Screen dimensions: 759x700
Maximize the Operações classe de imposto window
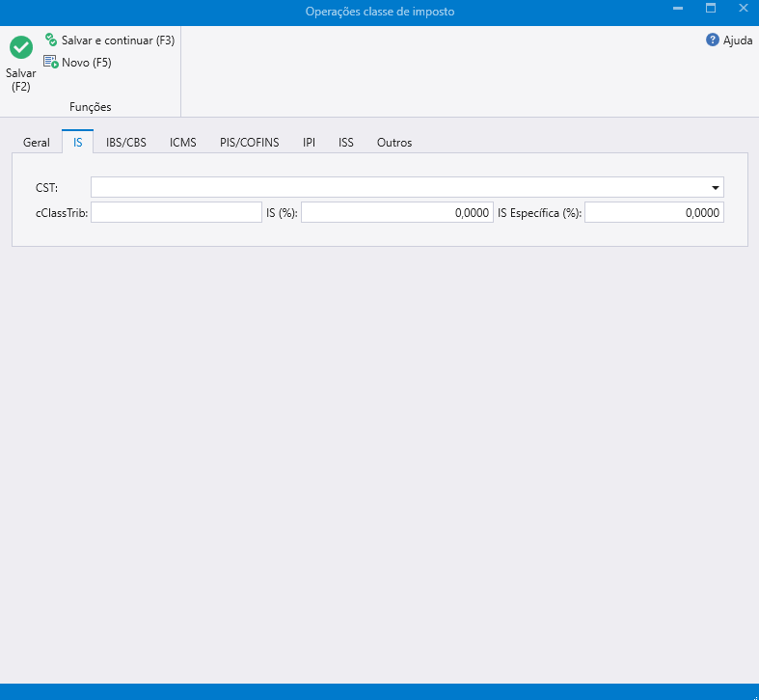(x=711, y=9)
